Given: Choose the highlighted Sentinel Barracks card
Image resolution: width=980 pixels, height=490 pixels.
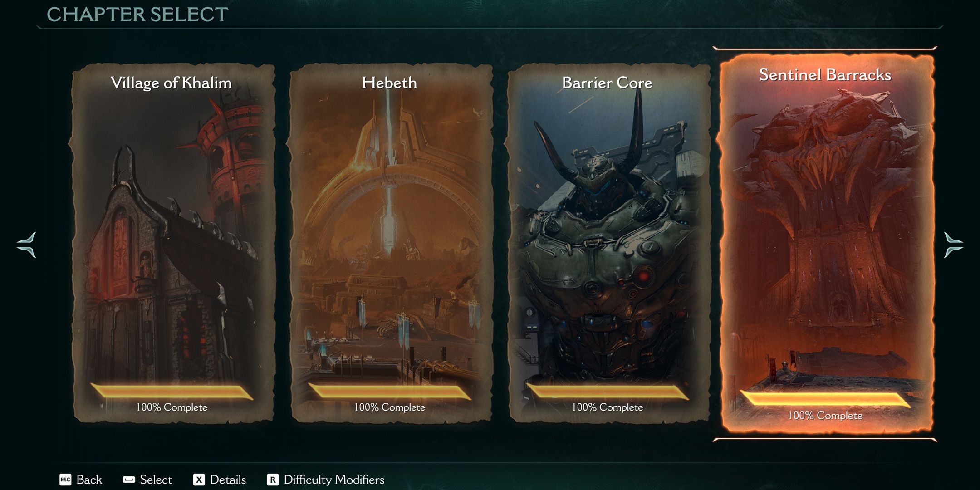Looking at the screenshot, I should pyautogui.click(x=825, y=243).
